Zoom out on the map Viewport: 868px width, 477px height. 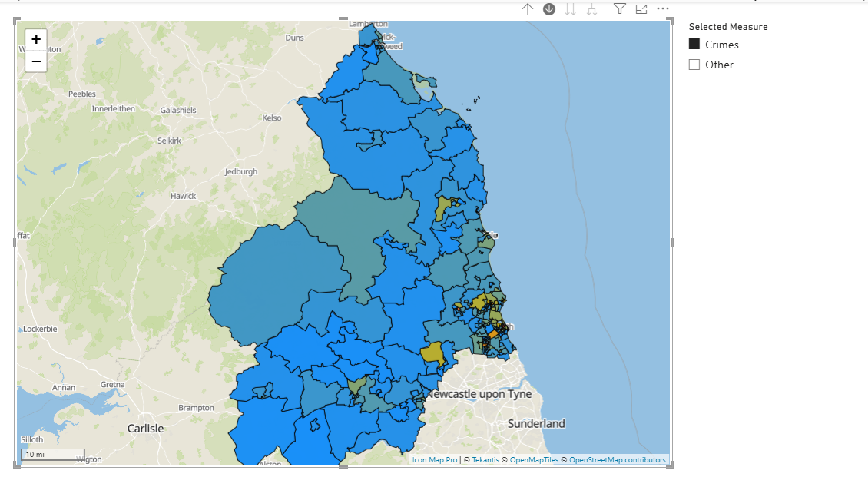point(36,61)
